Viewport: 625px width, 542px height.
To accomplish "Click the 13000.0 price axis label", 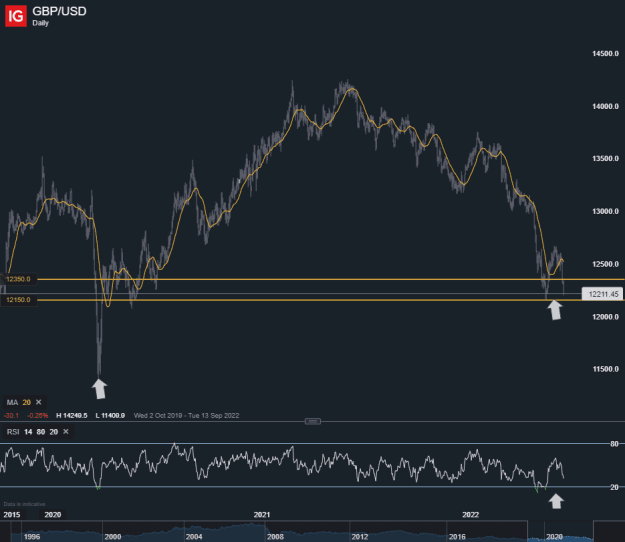I will [605, 211].
